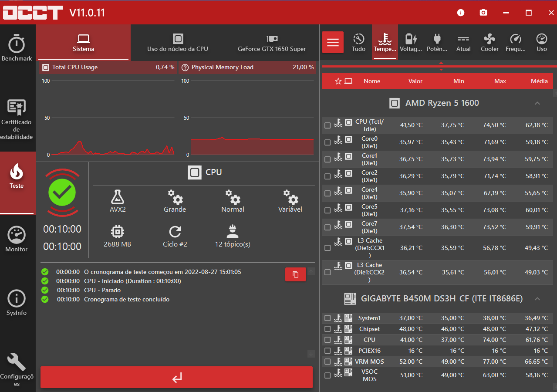Open the Benchmark section in sidebar

17,48
